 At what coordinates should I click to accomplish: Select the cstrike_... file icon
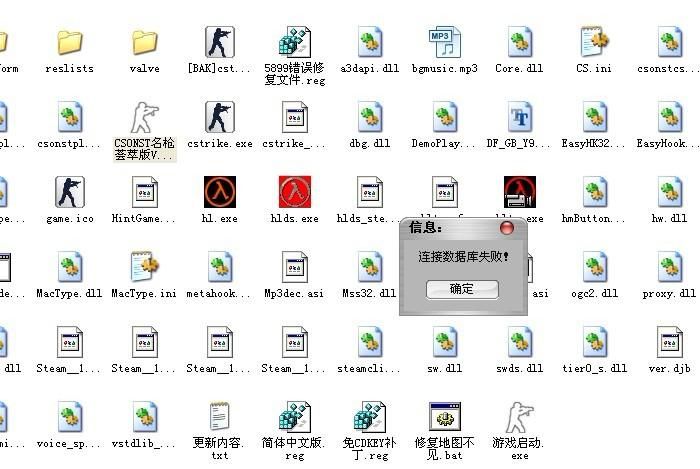click(295, 117)
